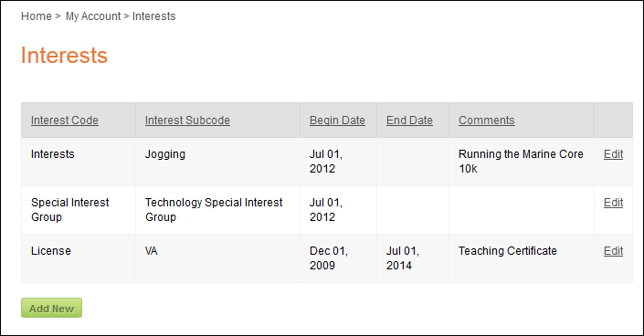
Task: Click the License interest code cell
Action: pos(51,251)
